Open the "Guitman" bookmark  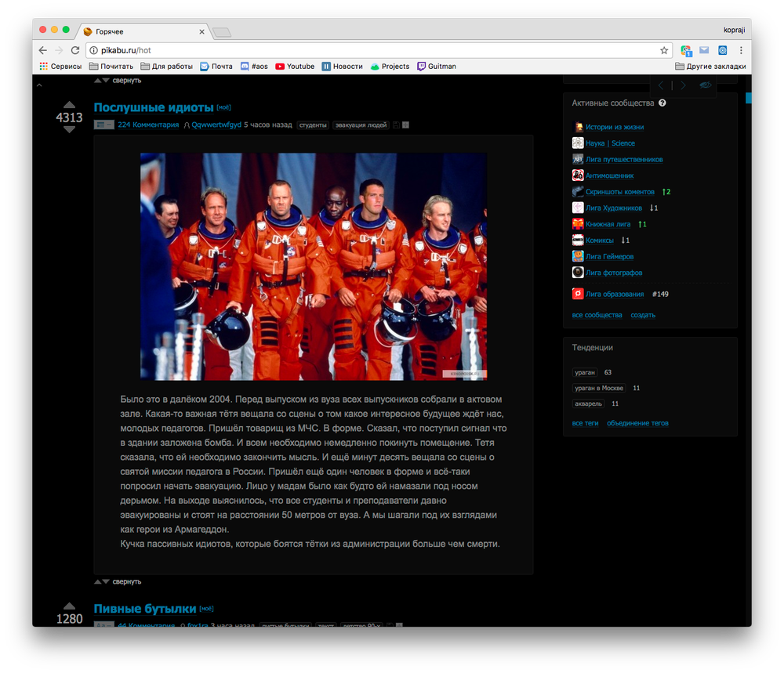click(437, 67)
